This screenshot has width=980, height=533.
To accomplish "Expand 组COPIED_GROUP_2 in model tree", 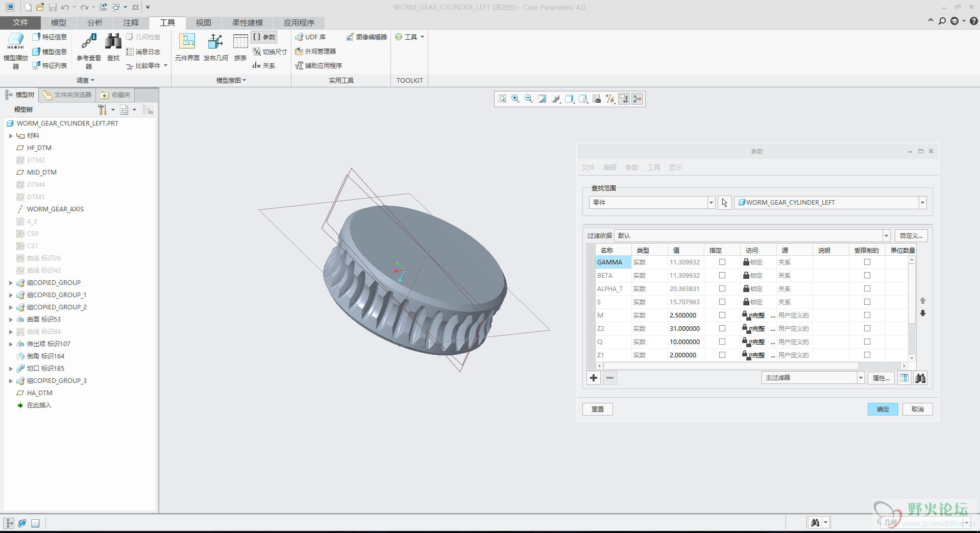I will [x=11, y=307].
